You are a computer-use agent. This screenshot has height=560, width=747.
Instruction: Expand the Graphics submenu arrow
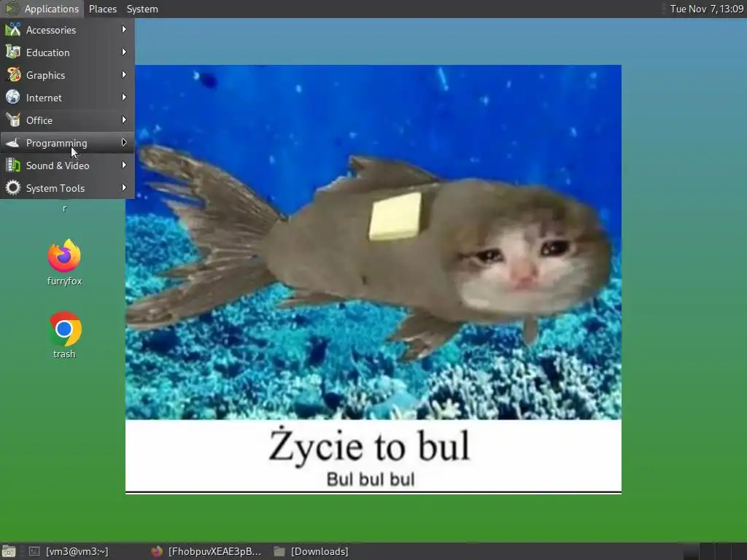(124, 75)
